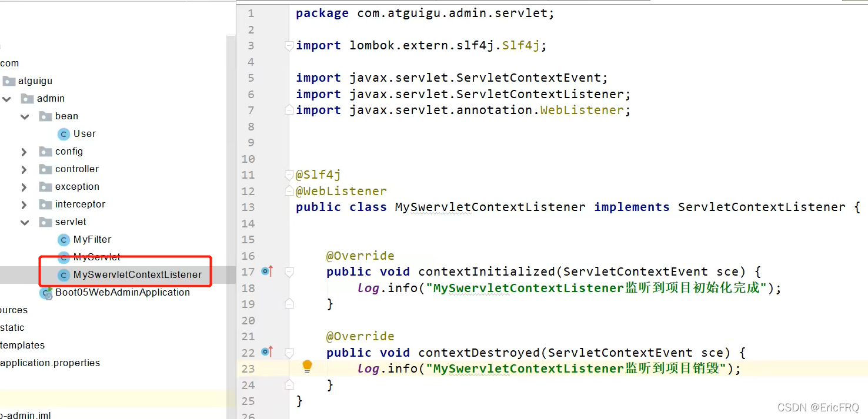Click the contextInitialized method name
This screenshot has width=868, height=419.
click(x=486, y=271)
